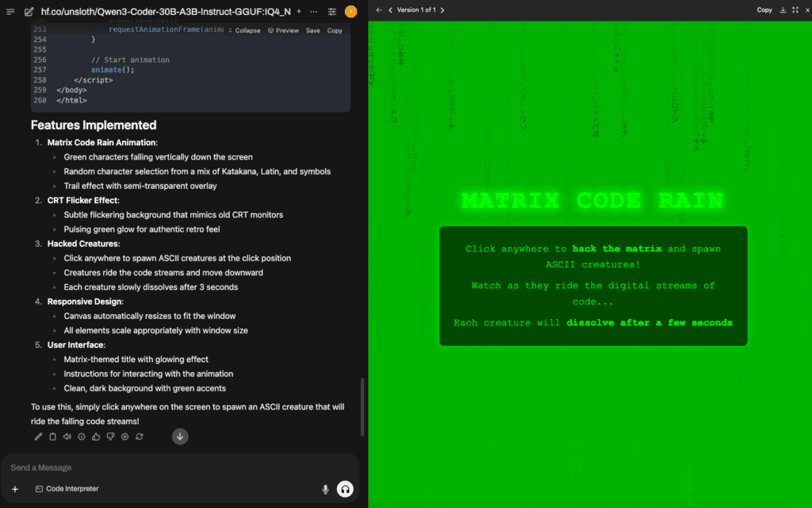Click the "</html>" closing tag on line 260
Screen dimensions: 812x508
[71, 100]
